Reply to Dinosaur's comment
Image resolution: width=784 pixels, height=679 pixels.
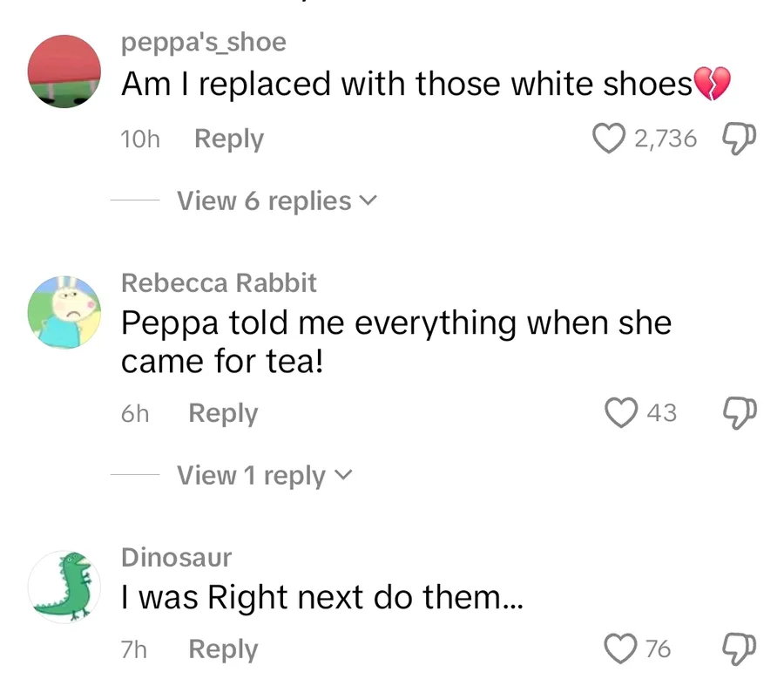tap(223, 649)
